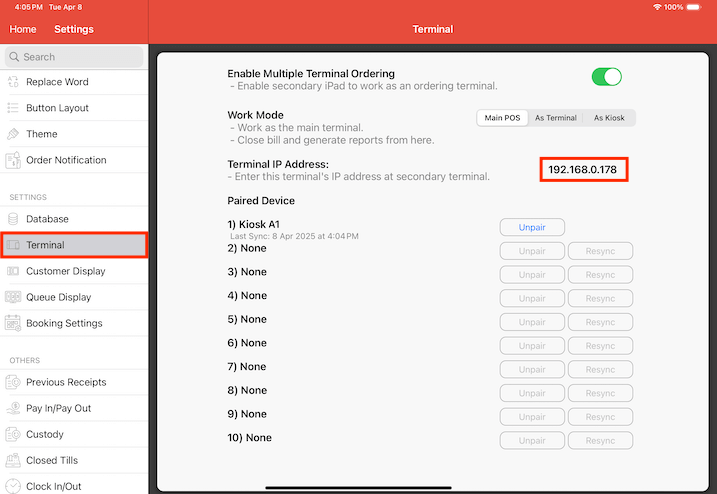Viewport: 717px width, 494px height.
Task: Click Resync for device slot 8
Action: (x=600, y=393)
